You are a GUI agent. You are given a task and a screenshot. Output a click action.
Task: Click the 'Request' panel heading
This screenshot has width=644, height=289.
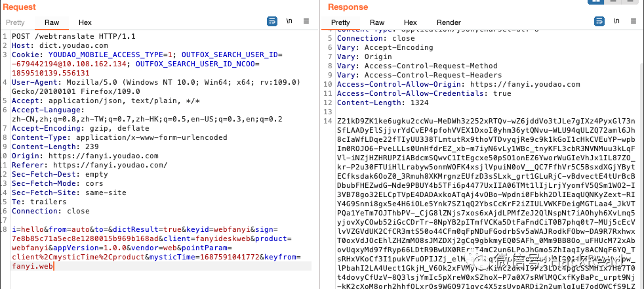(19, 7)
